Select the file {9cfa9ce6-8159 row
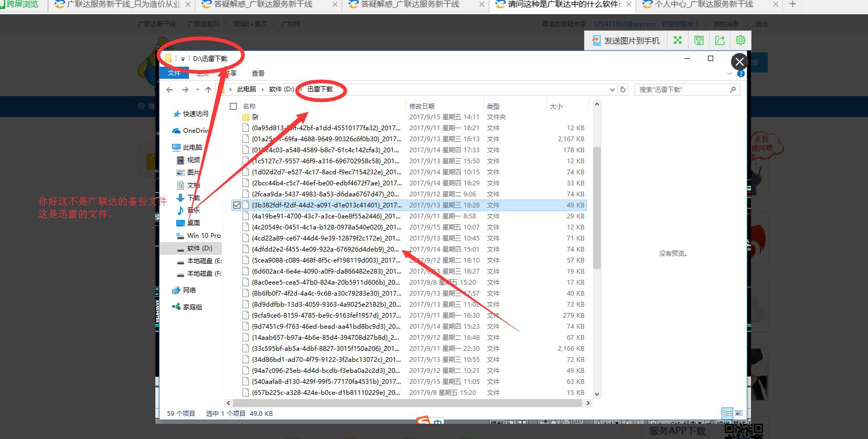 [409, 316]
